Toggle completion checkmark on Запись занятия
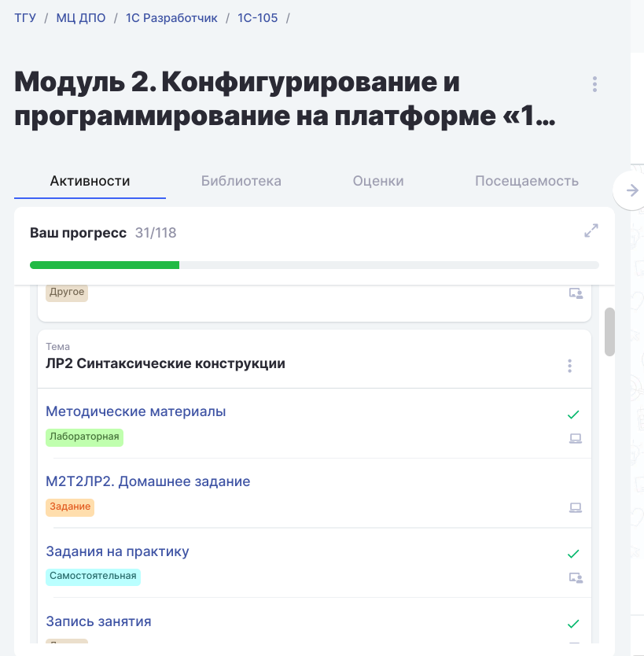Screen dimensions: 644x656 [573, 624]
